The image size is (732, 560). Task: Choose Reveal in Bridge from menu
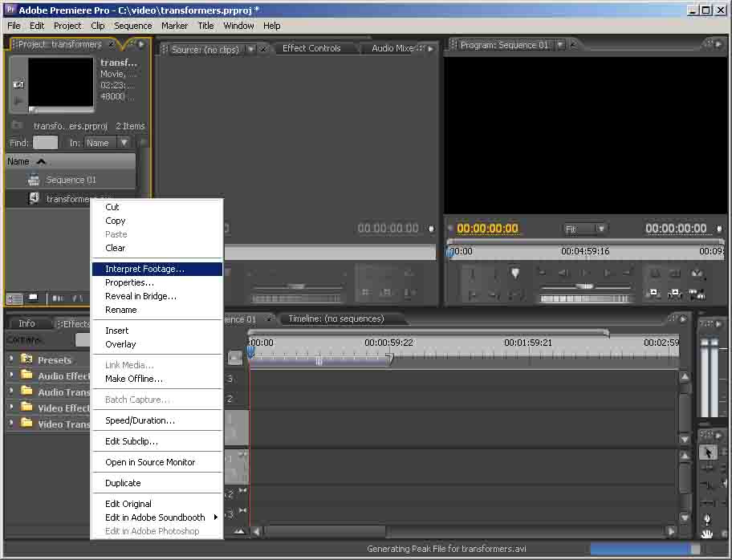tap(157, 296)
